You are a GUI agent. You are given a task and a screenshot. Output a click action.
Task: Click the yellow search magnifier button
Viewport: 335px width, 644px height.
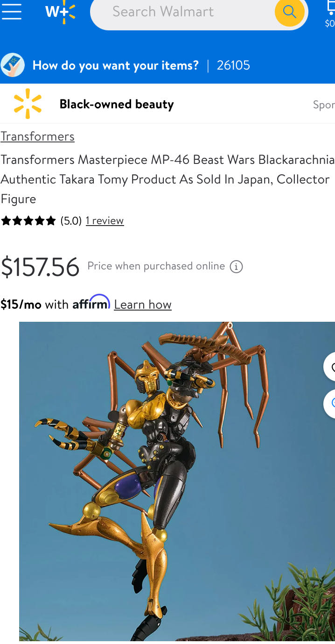click(289, 12)
